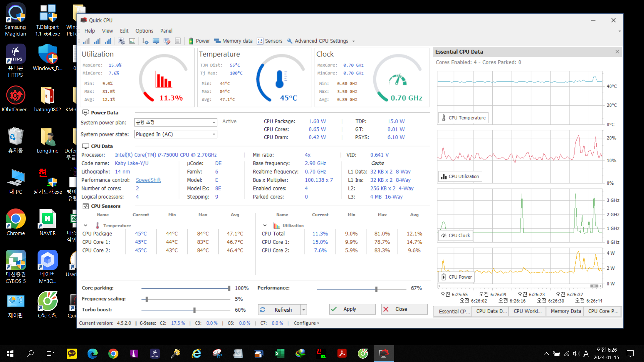
Task: Switch to CPU Core P... tab
Action: click(x=603, y=311)
